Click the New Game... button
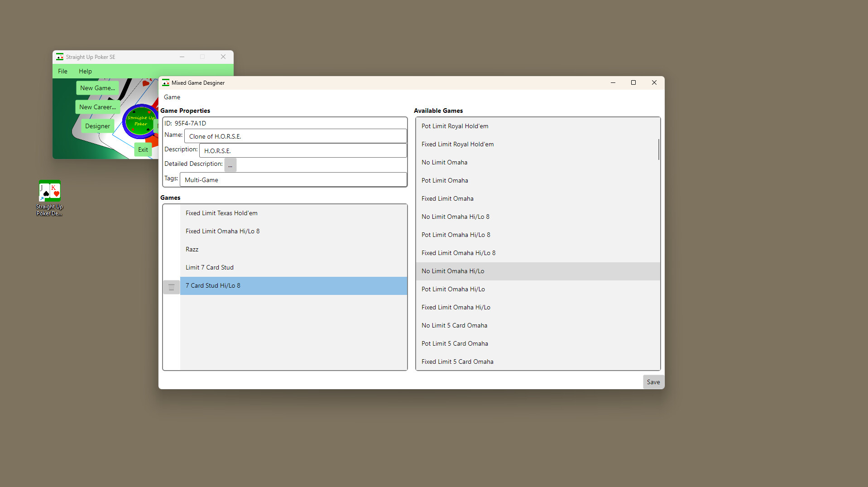 pos(97,88)
